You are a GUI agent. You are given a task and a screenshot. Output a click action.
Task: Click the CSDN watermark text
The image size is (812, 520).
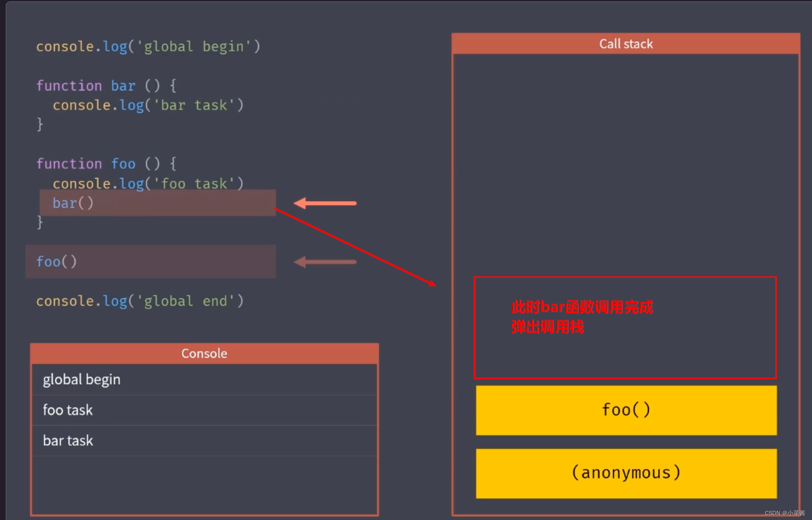click(784, 513)
